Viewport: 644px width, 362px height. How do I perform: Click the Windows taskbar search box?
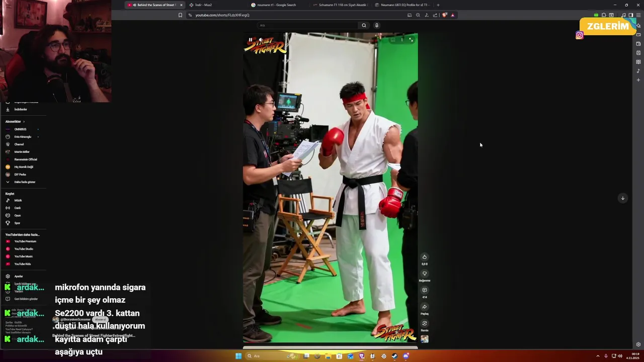point(272,356)
